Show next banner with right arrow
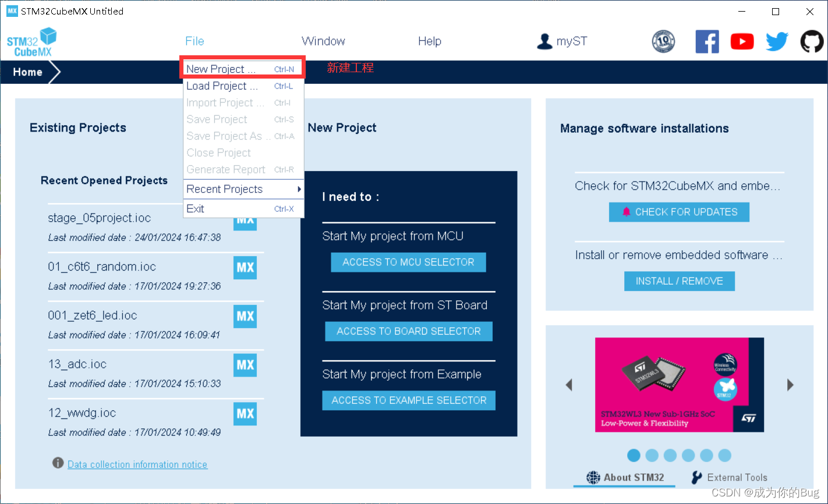Viewport: 828px width, 504px height. 790,385
